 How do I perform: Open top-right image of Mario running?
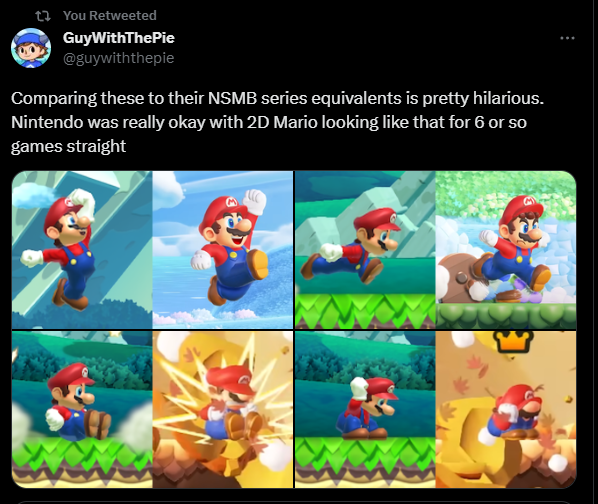pos(436,250)
